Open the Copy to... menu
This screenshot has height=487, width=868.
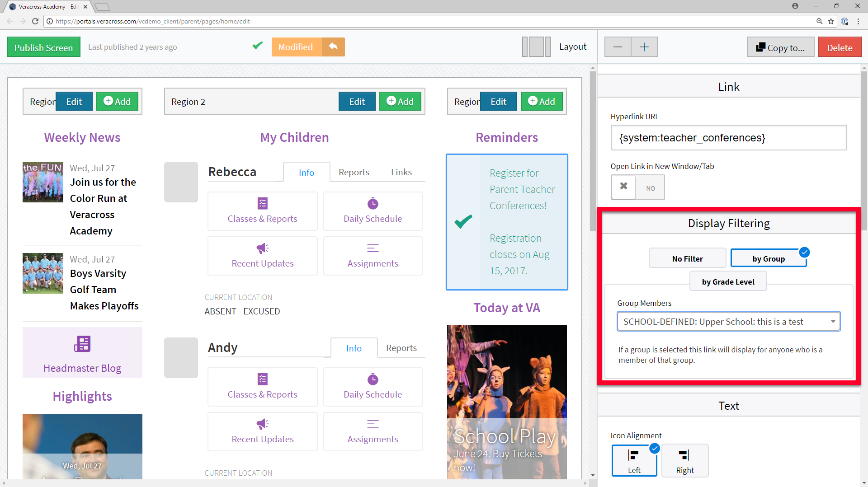point(780,47)
